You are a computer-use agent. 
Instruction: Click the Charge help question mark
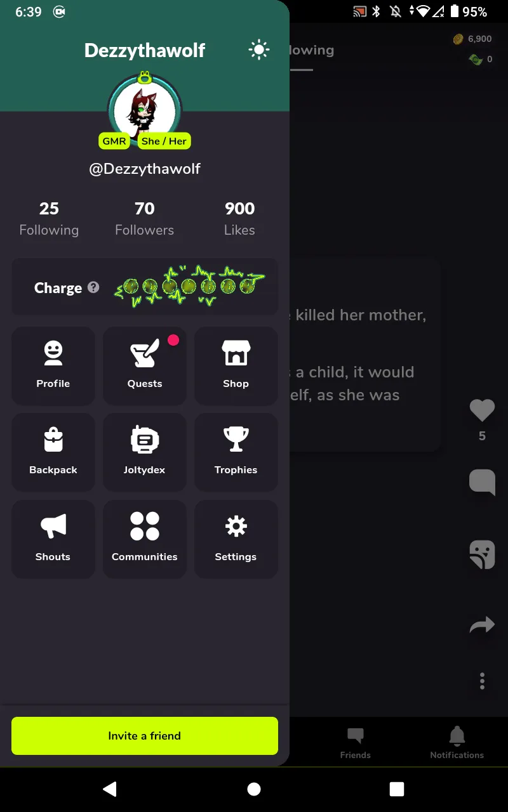coord(93,287)
